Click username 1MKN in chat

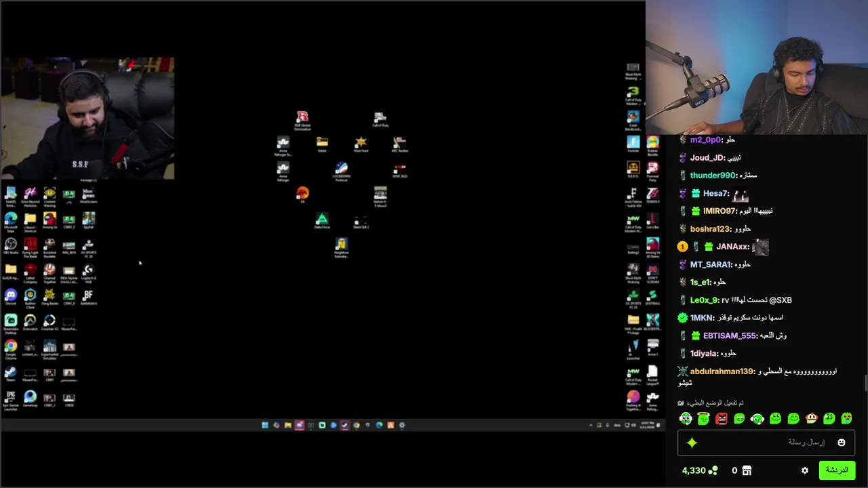pos(701,318)
